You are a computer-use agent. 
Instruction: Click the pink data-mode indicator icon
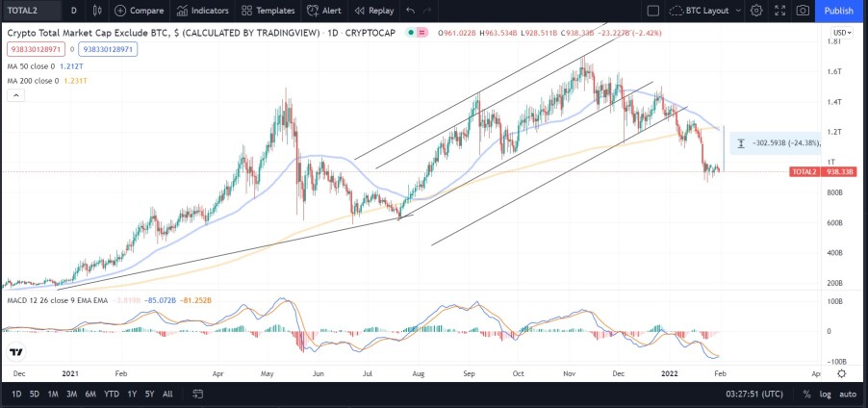pyautogui.click(x=421, y=34)
